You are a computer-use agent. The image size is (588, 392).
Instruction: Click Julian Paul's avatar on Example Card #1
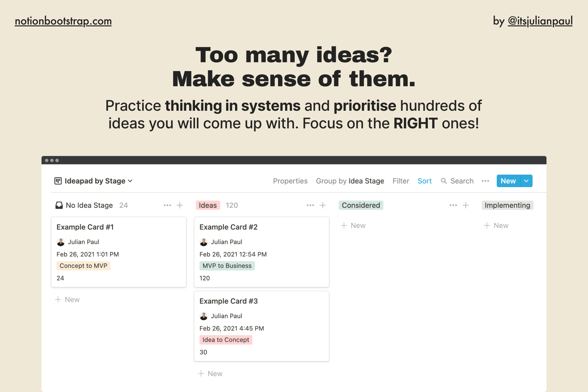coord(61,242)
